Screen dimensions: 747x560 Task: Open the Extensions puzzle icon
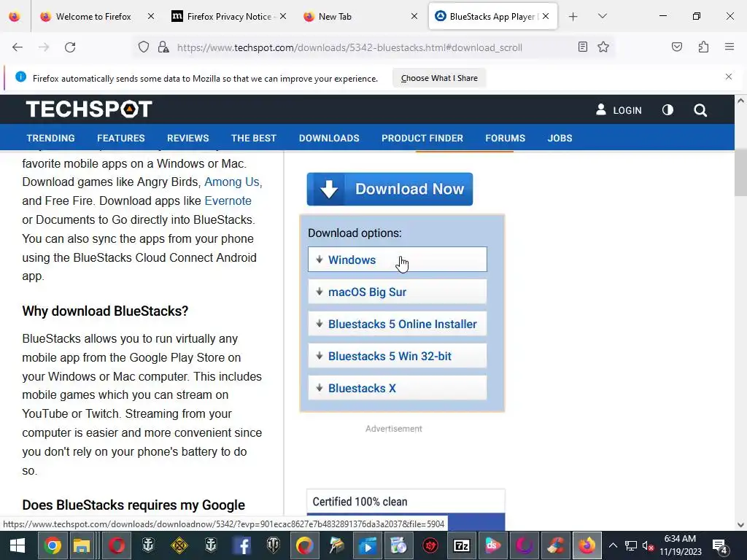(x=704, y=47)
